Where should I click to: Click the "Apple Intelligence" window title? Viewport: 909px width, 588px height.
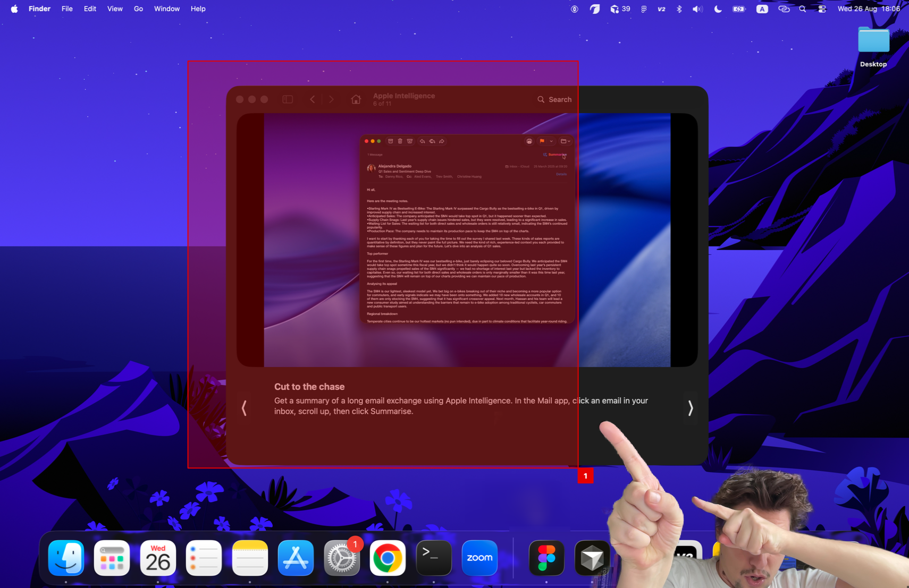(x=404, y=96)
